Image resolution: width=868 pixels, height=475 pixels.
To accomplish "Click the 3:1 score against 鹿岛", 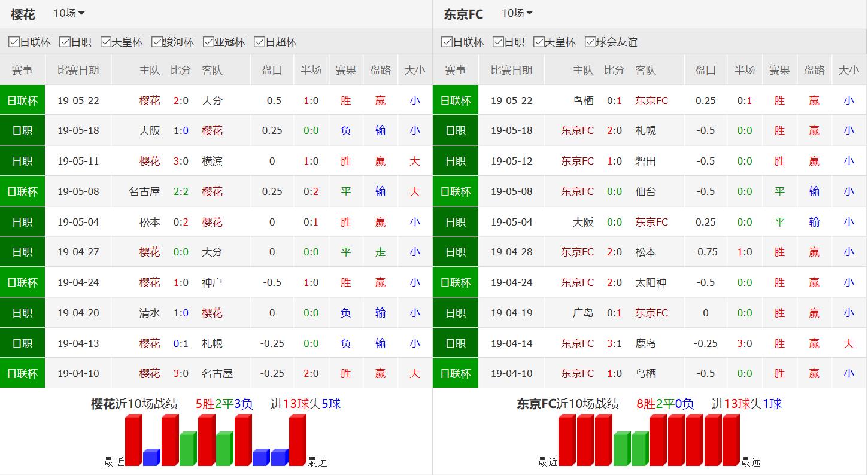I will coord(614,343).
